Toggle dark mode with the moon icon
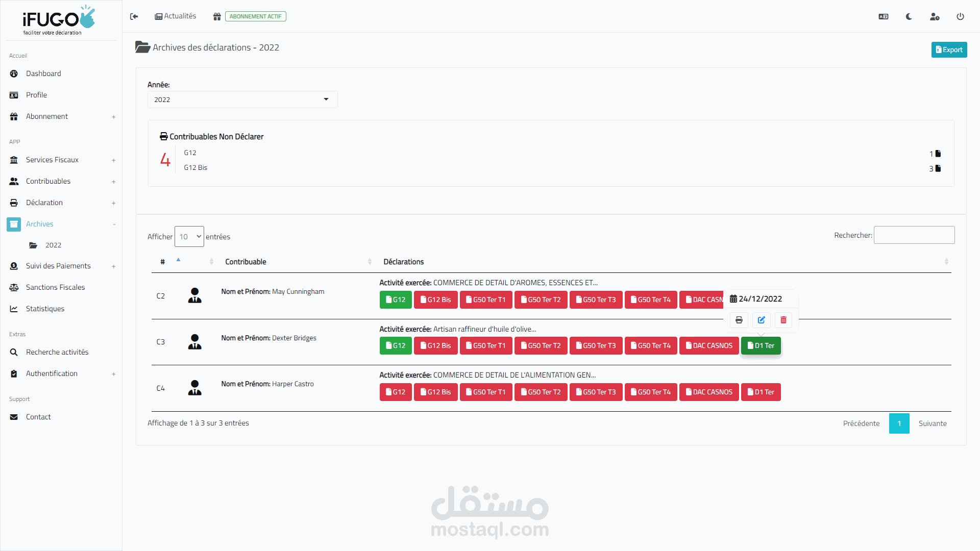The image size is (980, 551). pyautogui.click(x=909, y=16)
